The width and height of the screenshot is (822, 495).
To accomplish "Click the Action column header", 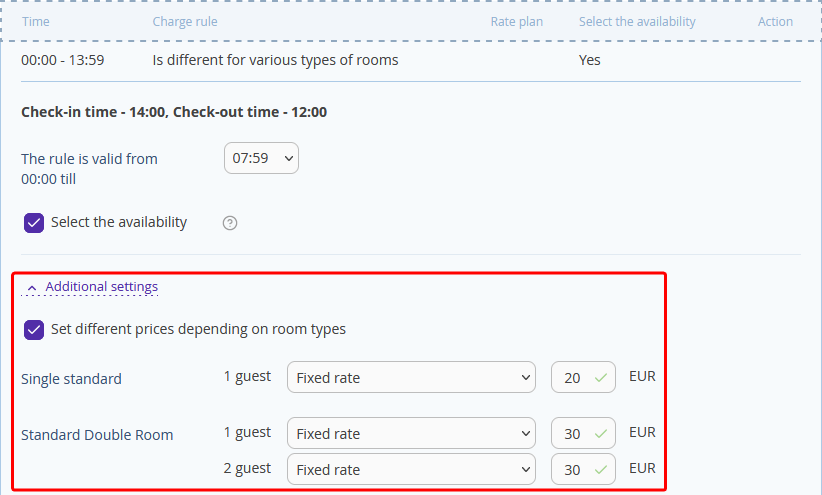I will (775, 21).
